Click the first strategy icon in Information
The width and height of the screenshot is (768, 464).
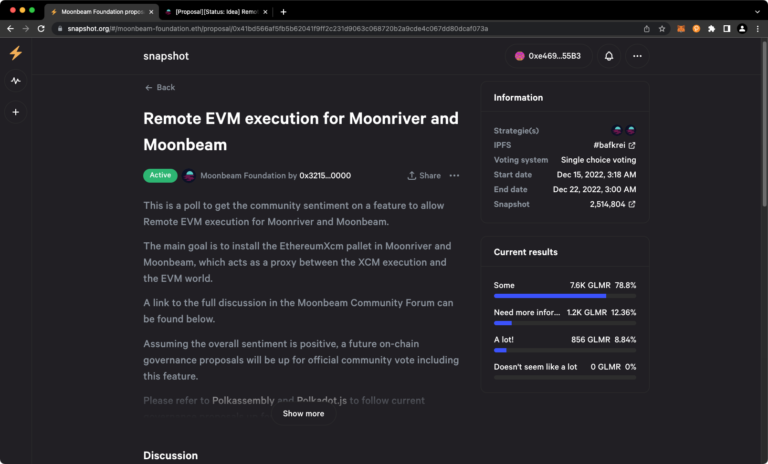tap(617, 130)
